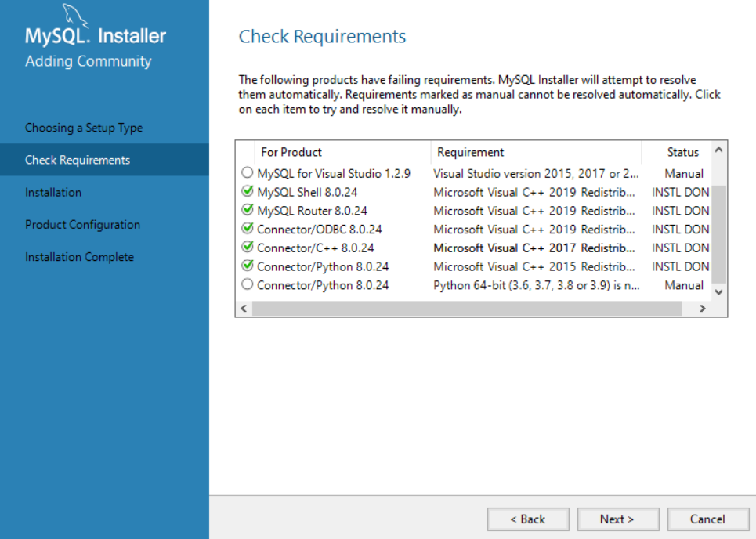Click the Manual status for Visual Studio row
This screenshot has height=539, width=756.
[684, 174]
